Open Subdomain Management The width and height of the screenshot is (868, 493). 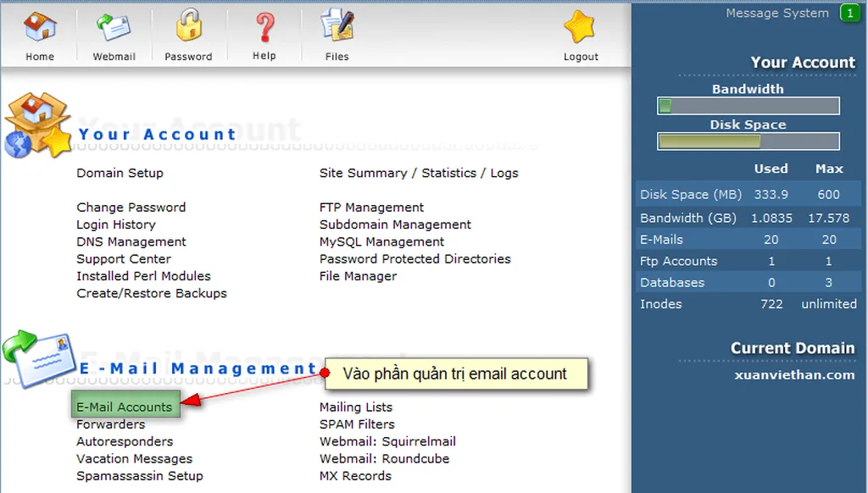pos(395,224)
